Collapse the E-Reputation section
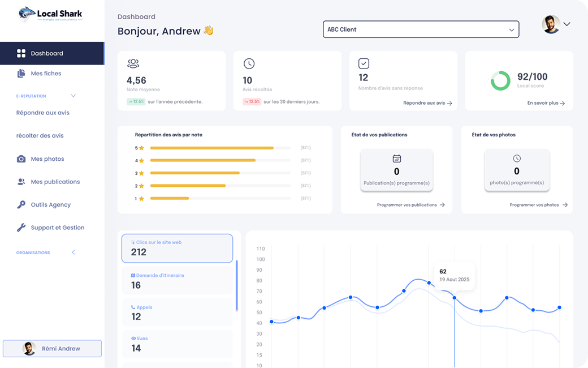The image size is (588, 368). click(x=73, y=96)
